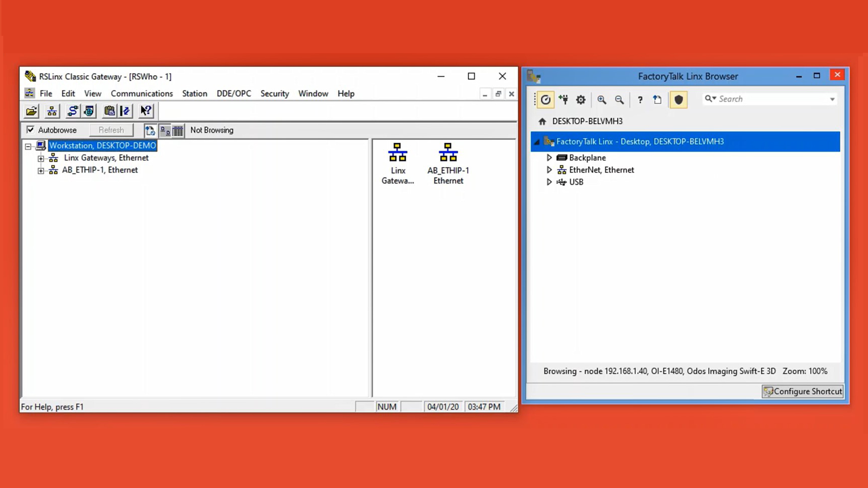Click the zoom in magnifier icon

pos(601,99)
